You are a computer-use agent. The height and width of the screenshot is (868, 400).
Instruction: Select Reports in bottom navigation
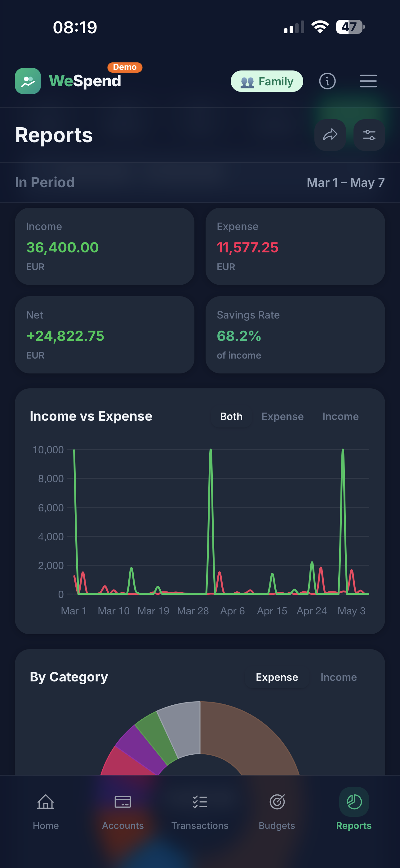[x=354, y=811]
